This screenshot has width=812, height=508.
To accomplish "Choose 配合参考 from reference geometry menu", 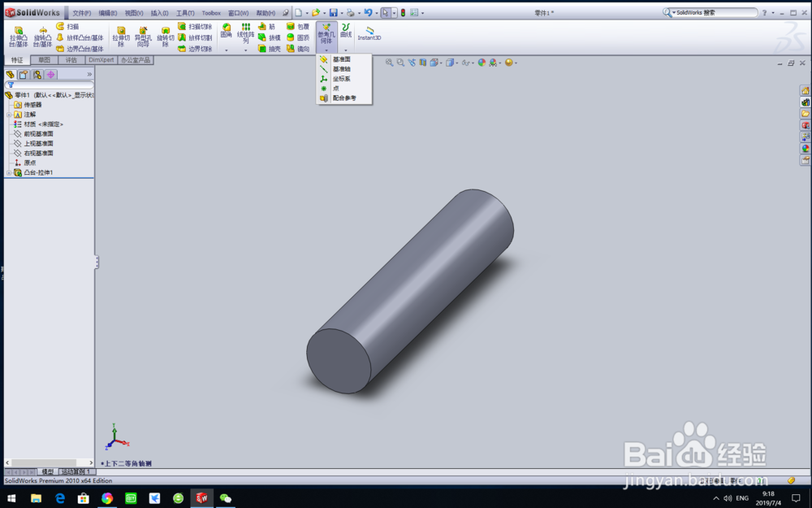I will [343, 98].
